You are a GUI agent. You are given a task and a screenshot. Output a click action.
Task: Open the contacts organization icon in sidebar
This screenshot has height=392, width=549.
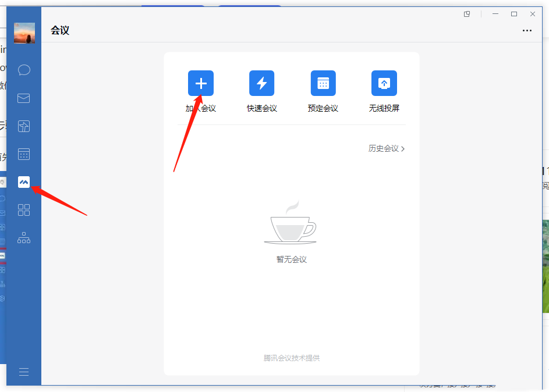23,238
